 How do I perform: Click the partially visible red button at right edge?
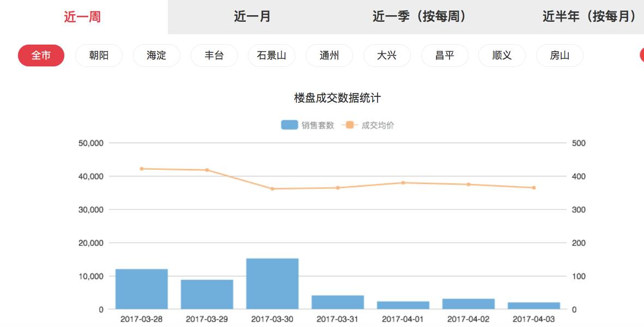641,55
